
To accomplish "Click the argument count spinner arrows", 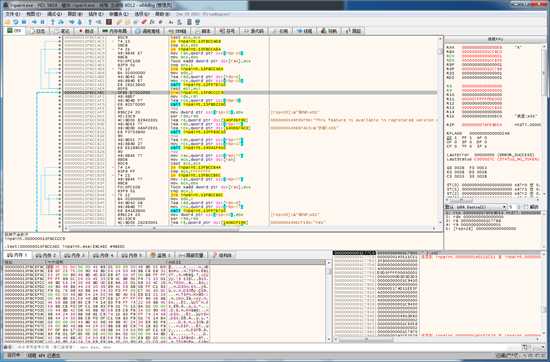I will [x=519, y=207].
